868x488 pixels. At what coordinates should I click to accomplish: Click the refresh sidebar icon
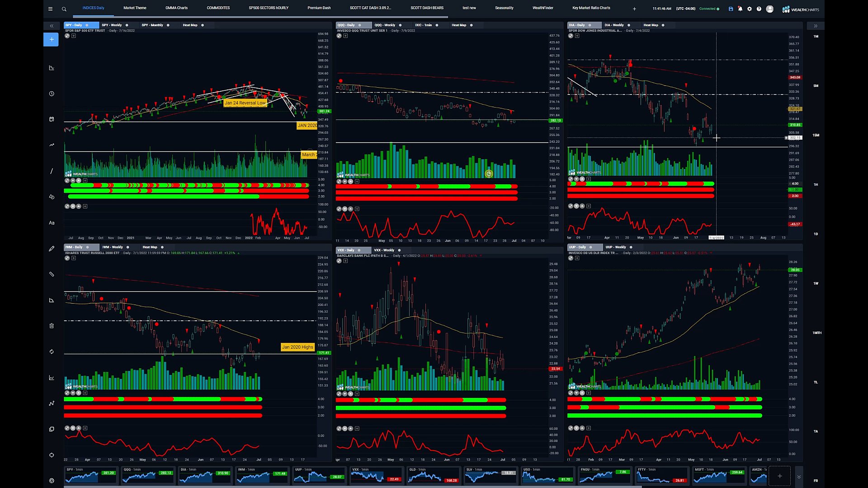[52, 352]
